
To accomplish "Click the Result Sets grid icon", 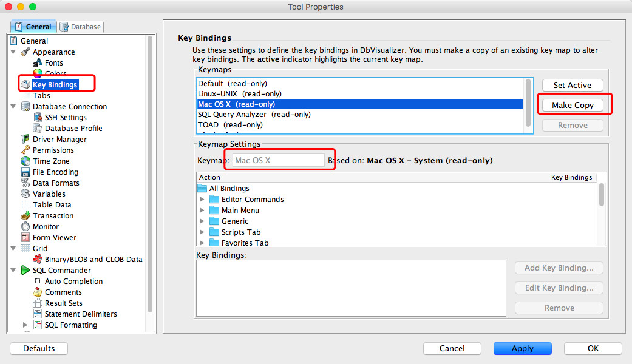I will point(38,303).
